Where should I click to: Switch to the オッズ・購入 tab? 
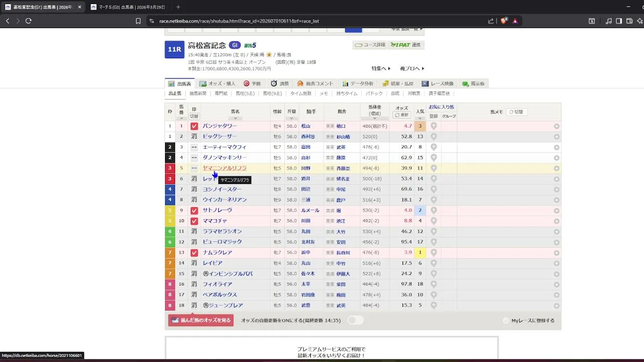217,83
